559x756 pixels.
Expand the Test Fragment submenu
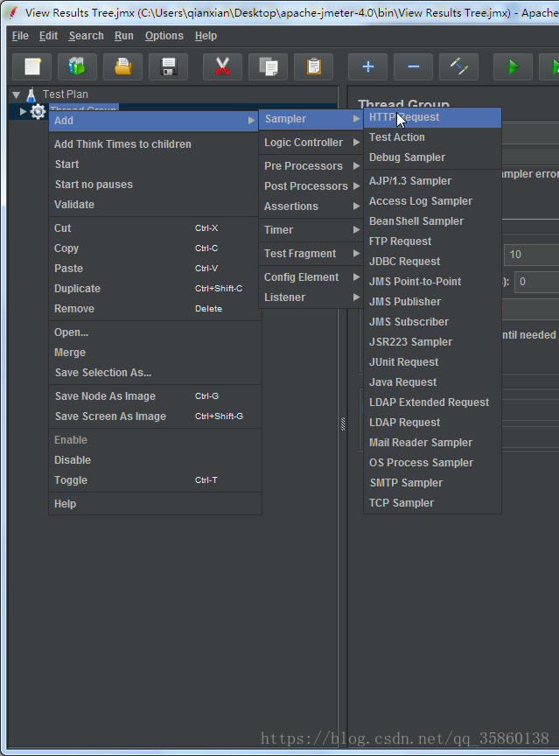pyautogui.click(x=311, y=254)
